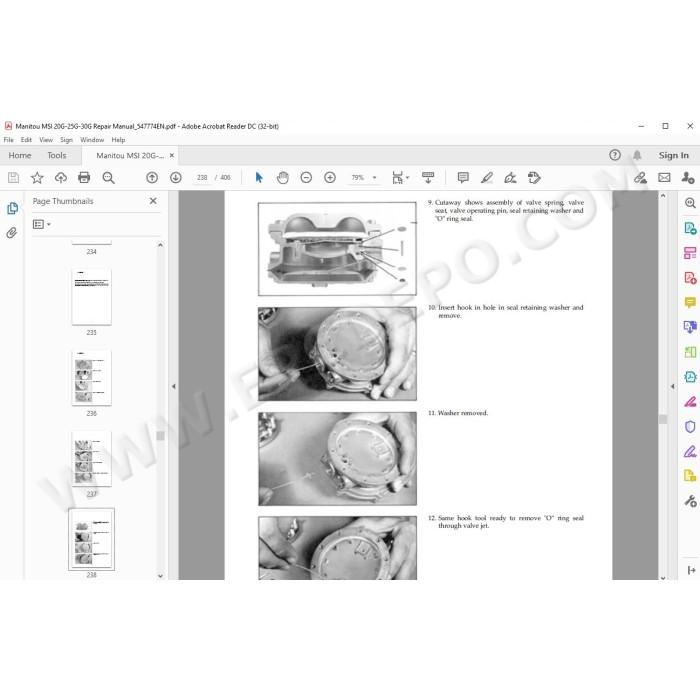
Task: Click the read mode keyboard icon
Action: [428, 178]
